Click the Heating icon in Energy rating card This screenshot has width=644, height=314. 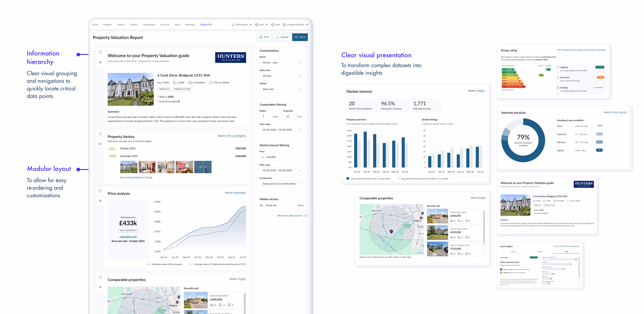558,87
